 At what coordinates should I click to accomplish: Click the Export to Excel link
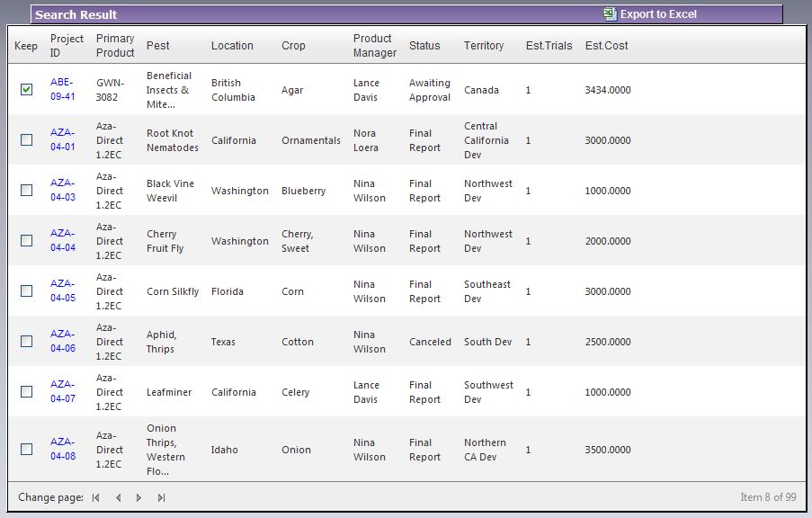[658, 14]
